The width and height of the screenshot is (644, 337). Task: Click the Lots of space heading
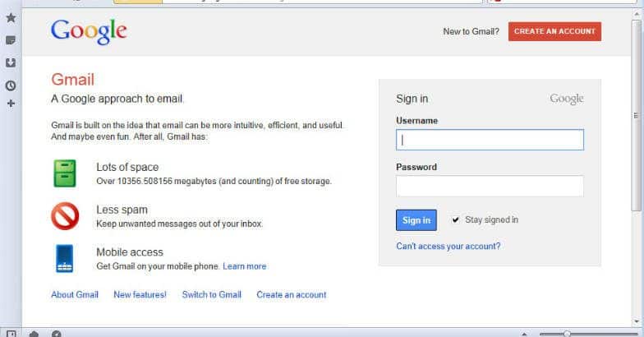coord(127,168)
